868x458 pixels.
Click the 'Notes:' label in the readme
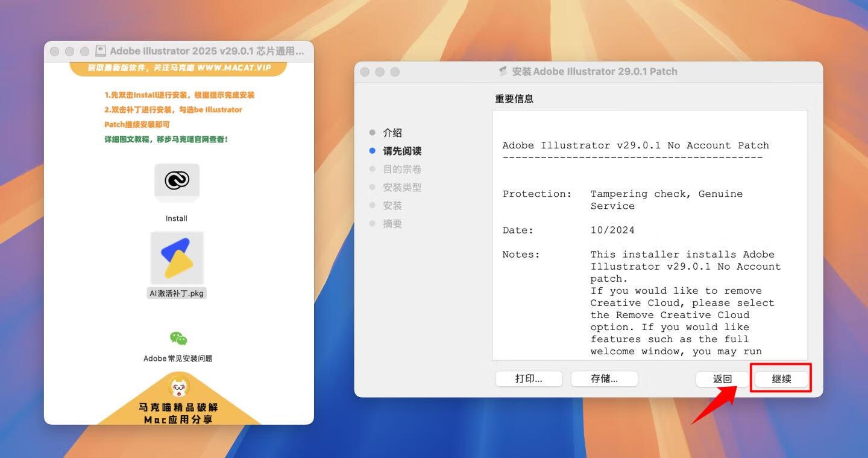point(521,254)
